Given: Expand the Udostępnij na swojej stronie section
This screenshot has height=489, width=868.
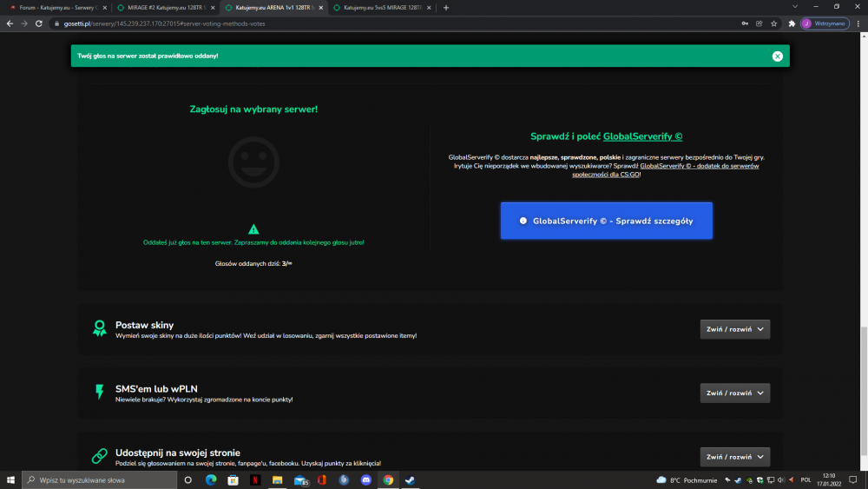Looking at the screenshot, I should 734,456.
